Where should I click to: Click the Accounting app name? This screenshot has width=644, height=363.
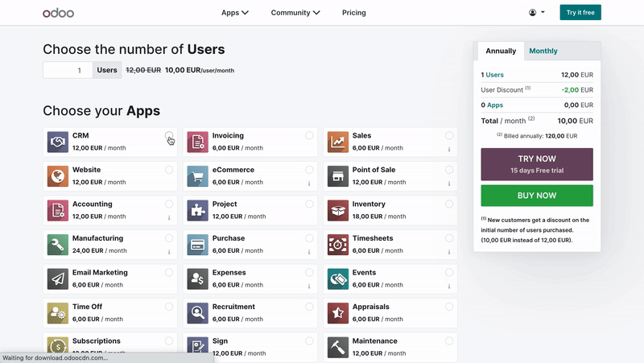[x=93, y=204]
